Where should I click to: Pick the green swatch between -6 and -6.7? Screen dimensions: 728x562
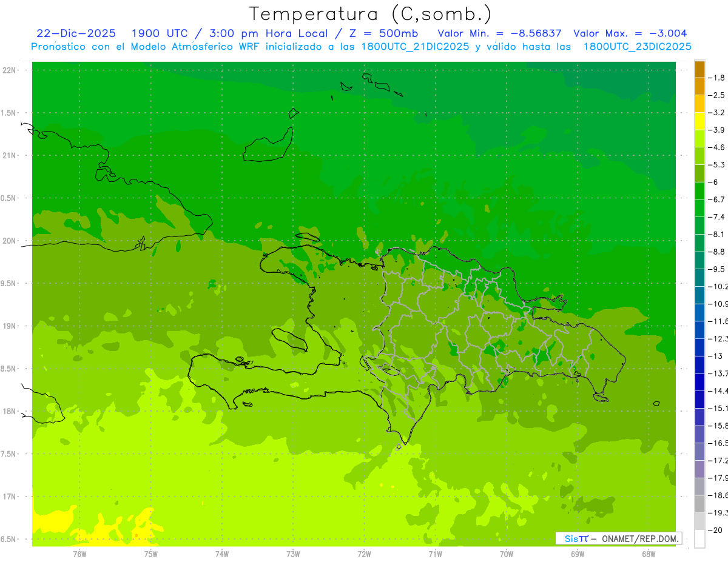(699, 191)
